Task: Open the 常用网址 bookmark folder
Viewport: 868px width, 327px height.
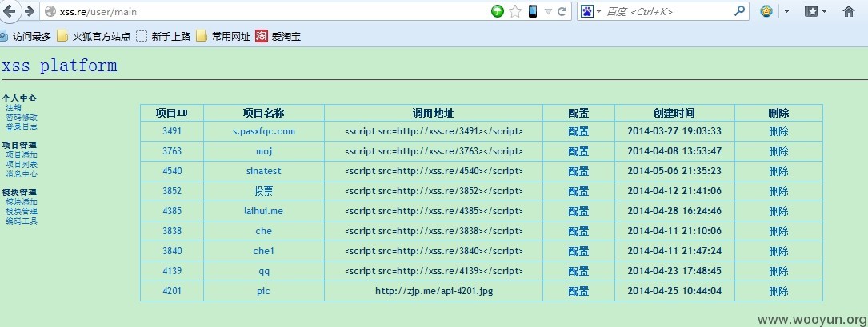Action: coord(223,37)
